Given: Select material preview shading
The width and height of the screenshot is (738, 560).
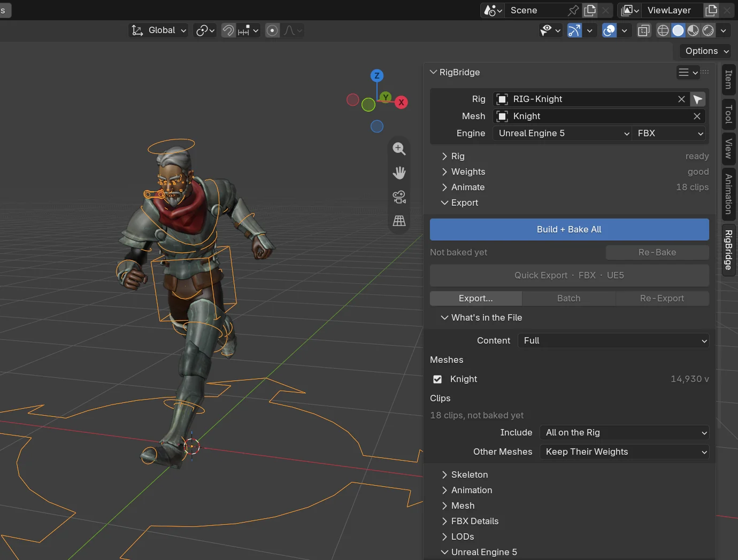Looking at the screenshot, I should 693,30.
